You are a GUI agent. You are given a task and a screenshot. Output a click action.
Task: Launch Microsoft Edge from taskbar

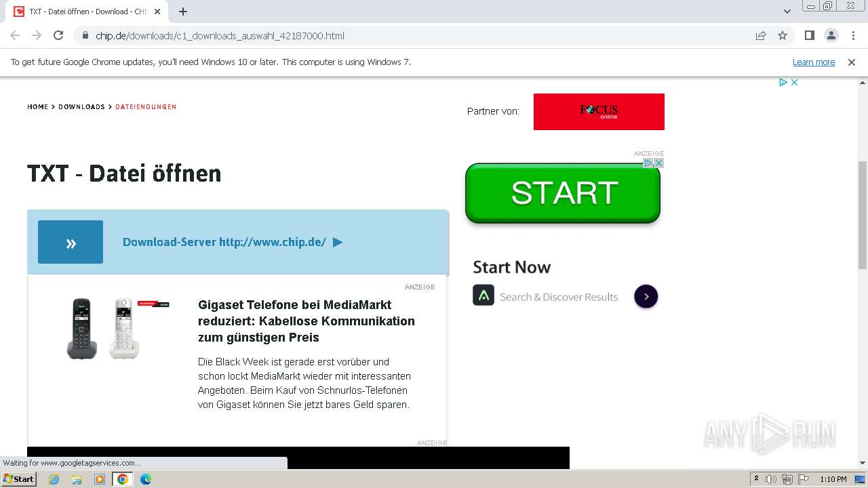coord(145,479)
